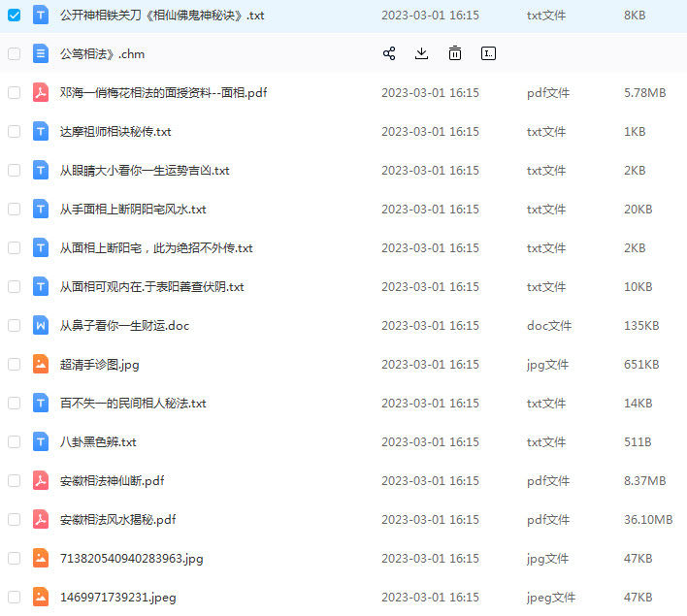Screen dimensions: 687x616
Task: Click the share icon for 公笃相法.chm
Action: (x=389, y=54)
